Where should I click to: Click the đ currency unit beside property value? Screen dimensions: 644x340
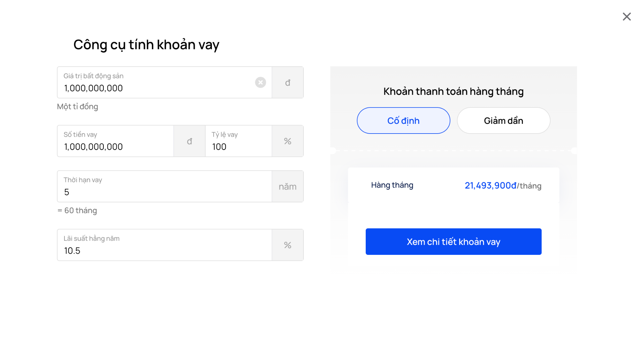click(x=287, y=83)
